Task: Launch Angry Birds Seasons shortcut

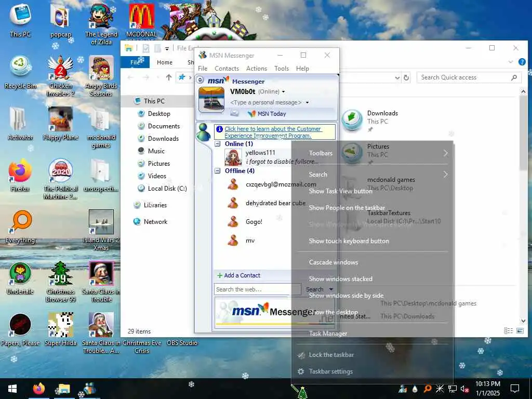Action: point(101,76)
